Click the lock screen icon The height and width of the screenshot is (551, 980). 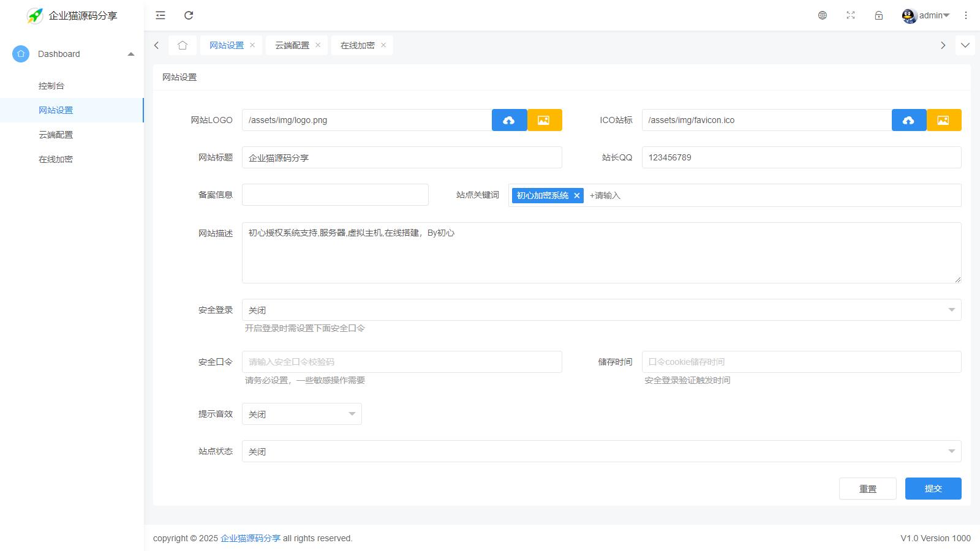879,15
